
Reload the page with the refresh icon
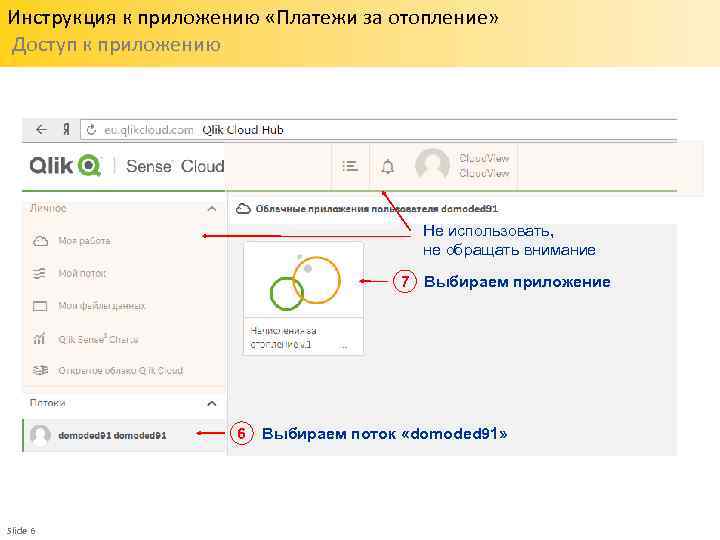click(91, 130)
